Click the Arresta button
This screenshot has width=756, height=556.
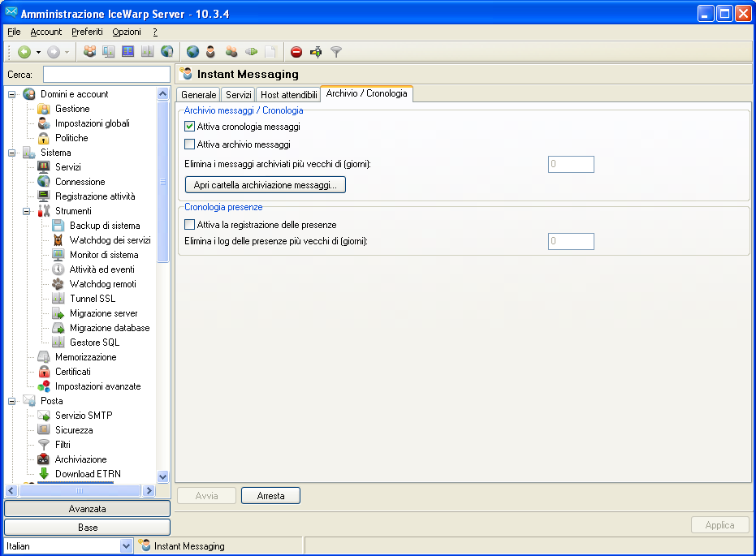click(x=270, y=496)
